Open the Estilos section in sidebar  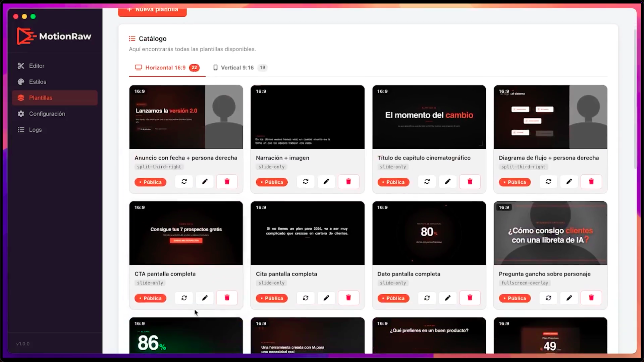coord(55,82)
